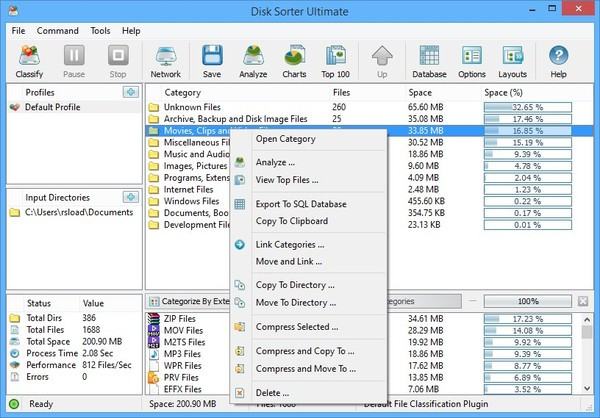Open the Command menu
Screen dimensions: 600x418
coord(57,31)
